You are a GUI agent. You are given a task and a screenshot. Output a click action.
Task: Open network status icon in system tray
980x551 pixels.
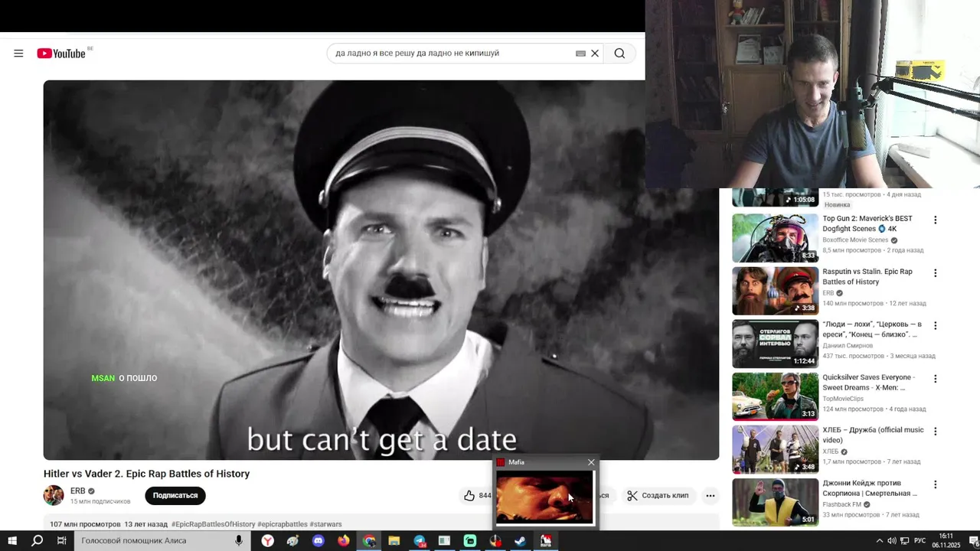tap(905, 541)
